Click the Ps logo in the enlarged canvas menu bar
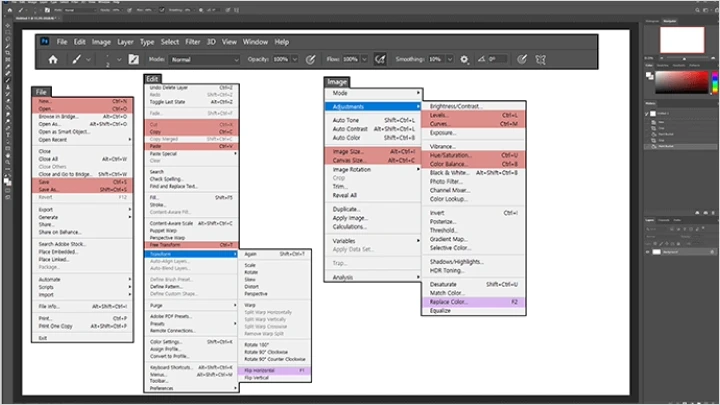The width and height of the screenshot is (720, 405). click(x=45, y=41)
